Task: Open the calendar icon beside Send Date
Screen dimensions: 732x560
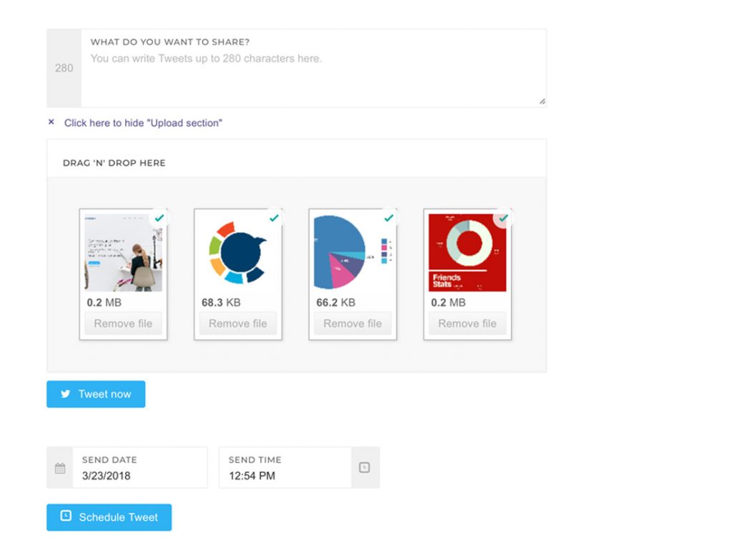Action: 59,467
